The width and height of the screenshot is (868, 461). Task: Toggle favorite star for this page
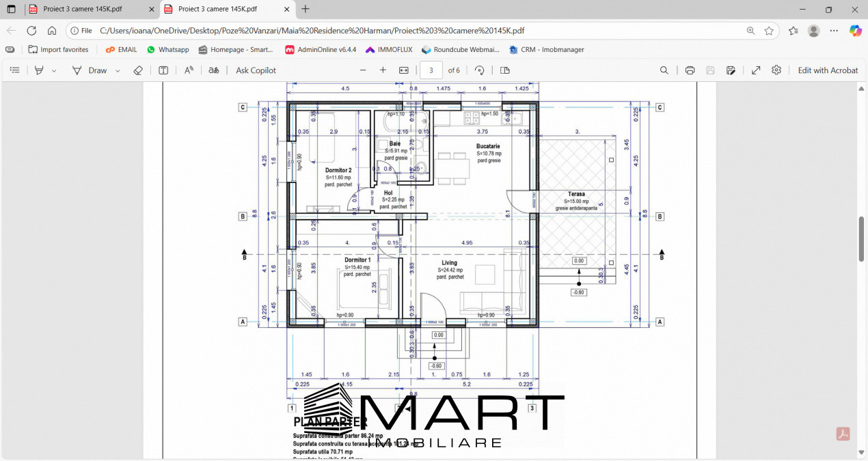coord(769,31)
